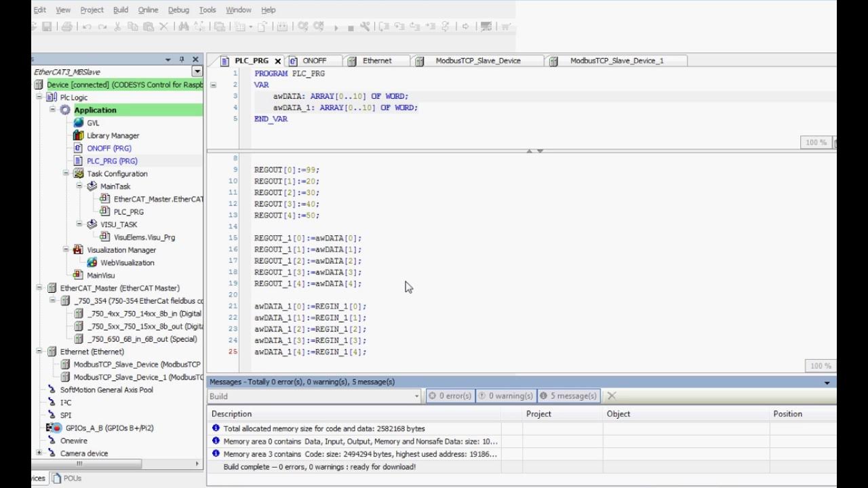Expand the Camera device node
This screenshot has width=868, height=488.
point(39,453)
